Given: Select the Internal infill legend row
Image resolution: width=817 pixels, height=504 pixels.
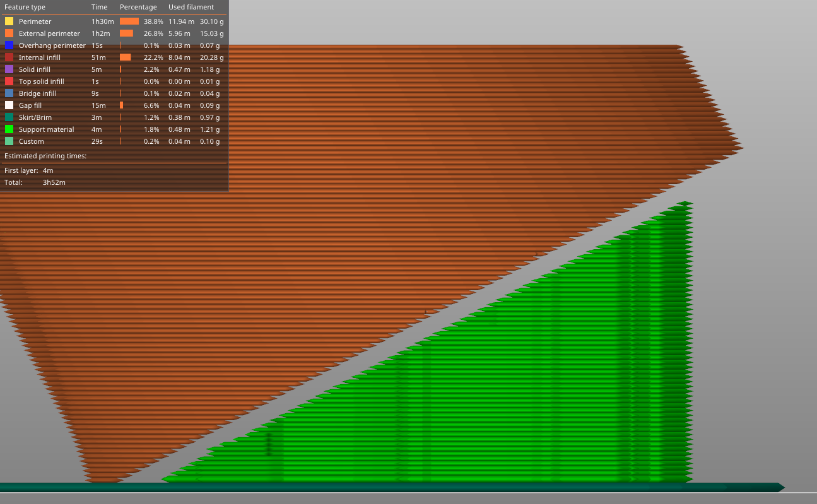Looking at the screenshot, I should pyautogui.click(x=40, y=57).
